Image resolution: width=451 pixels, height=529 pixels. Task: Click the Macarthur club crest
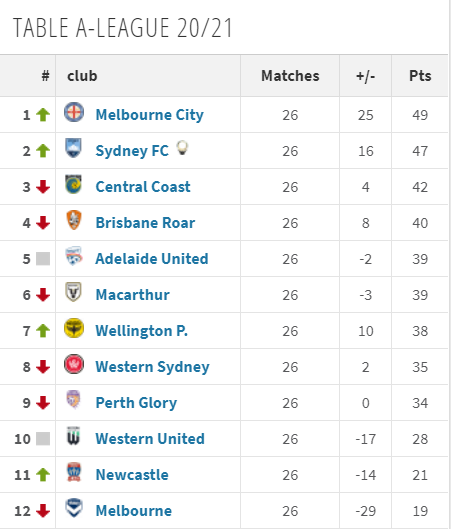(74, 292)
